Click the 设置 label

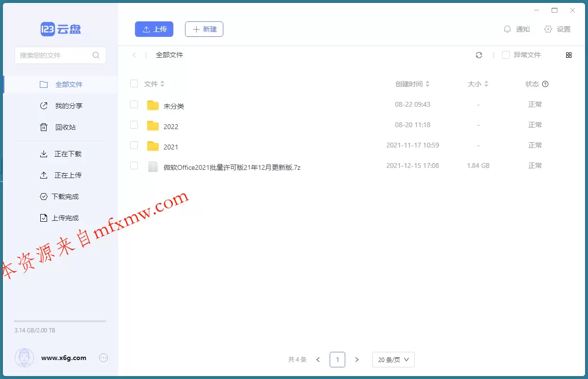[564, 29]
